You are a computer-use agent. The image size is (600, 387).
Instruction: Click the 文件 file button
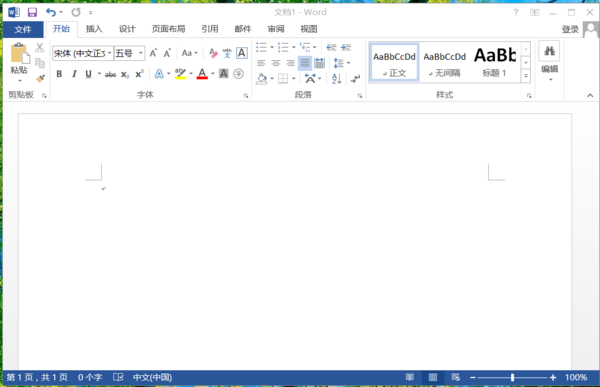[x=23, y=29]
